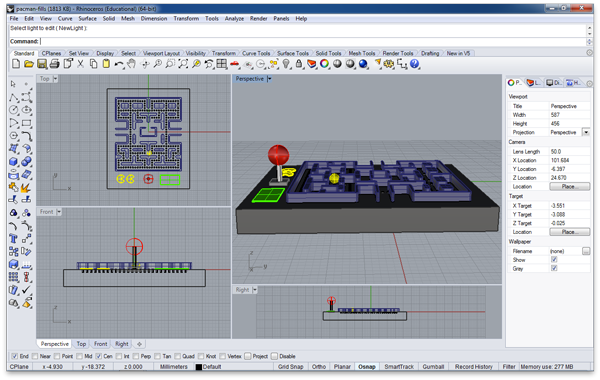The width and height of the screenshot is (600, 380).
Task: Open the Top viewport title dropdown arrow
Action: pos(55,79)
